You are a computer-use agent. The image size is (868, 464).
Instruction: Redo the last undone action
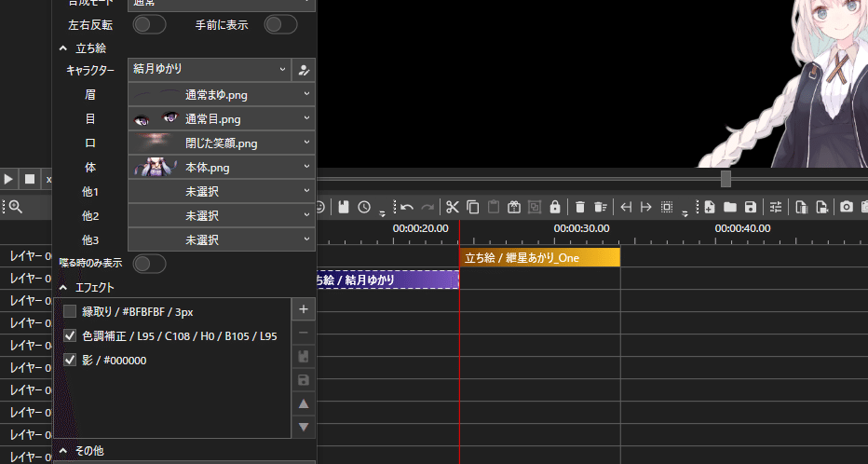[x=427, y=207]
